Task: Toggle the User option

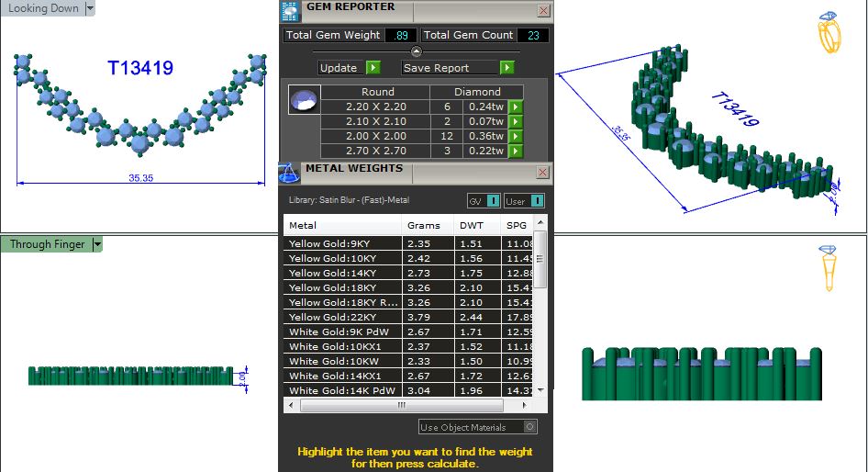Action: (538, 201)
